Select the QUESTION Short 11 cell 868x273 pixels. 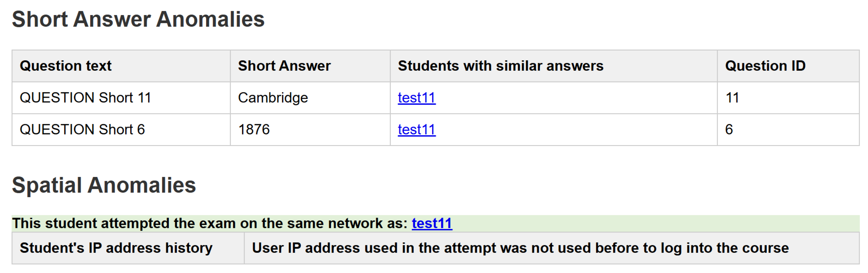86,98
